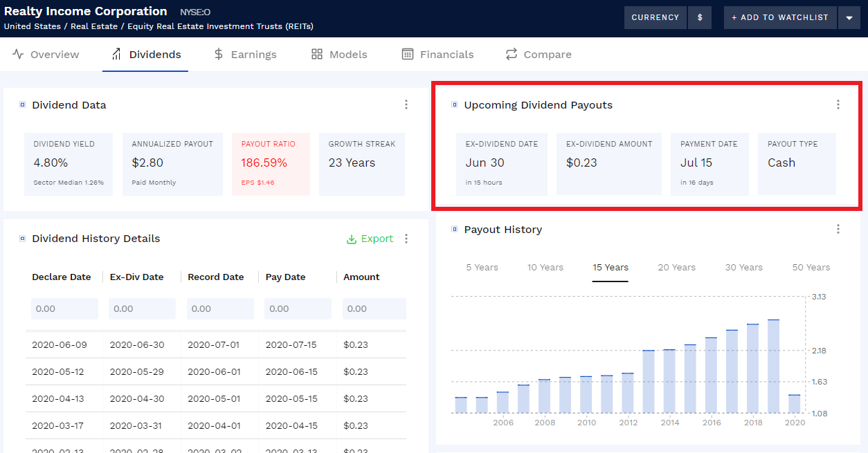The width and height of the screenshot is (868, 453).
Task: Click the Record Date filter field
Action: coord(220,308)
